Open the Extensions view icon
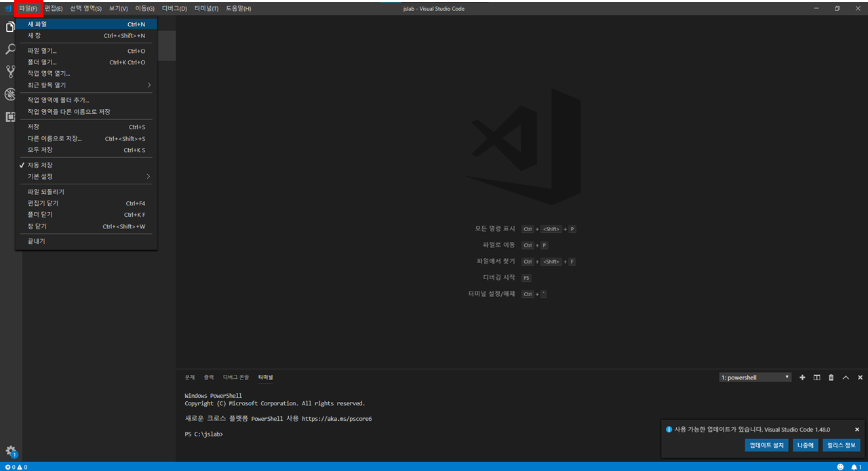Viewport: 868px width, 471px height. 10,117
